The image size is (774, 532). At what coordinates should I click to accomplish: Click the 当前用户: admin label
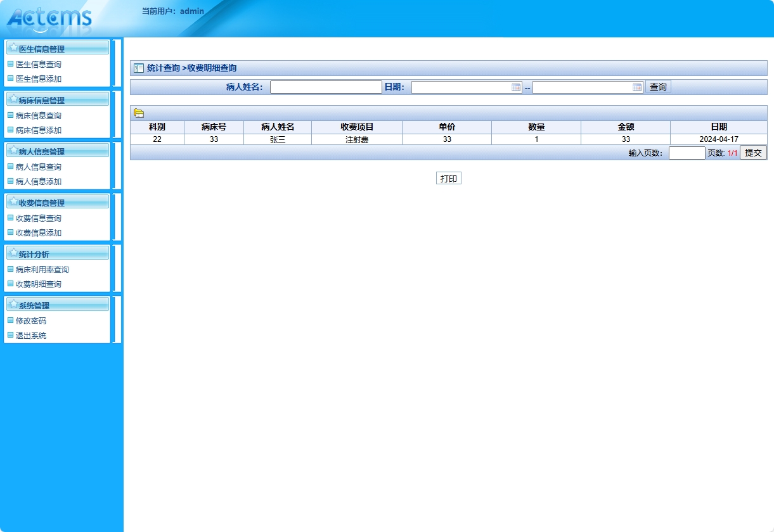(x=173, y=11)
